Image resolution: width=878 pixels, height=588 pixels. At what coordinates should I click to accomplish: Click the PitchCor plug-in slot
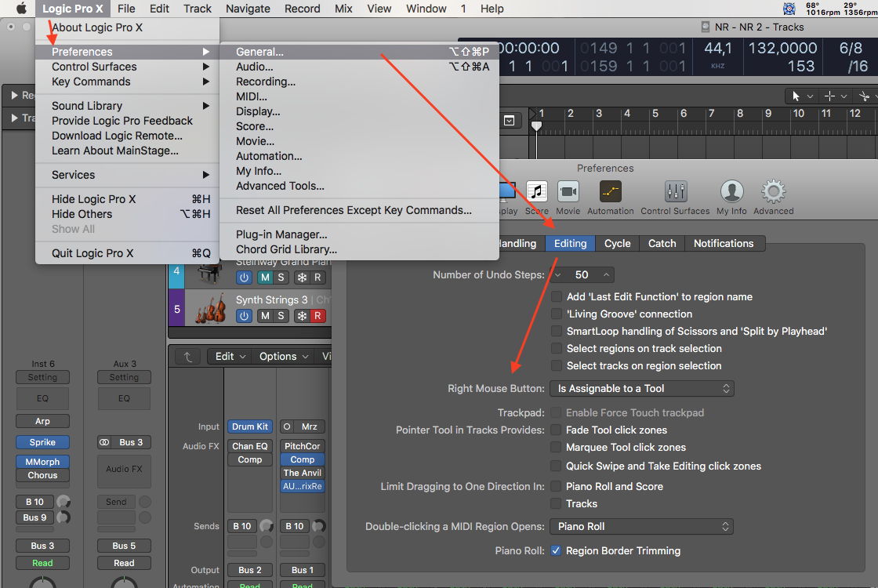[303, 446]
